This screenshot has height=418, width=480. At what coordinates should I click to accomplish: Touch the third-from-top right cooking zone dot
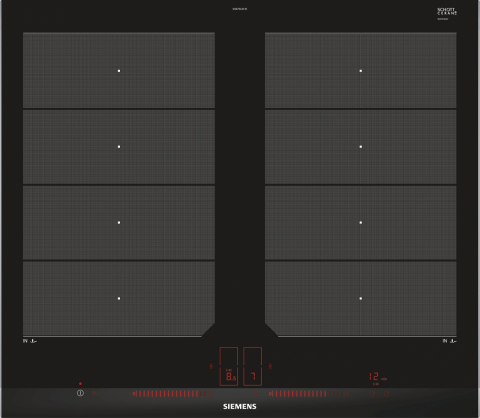[x=361, y=222]
